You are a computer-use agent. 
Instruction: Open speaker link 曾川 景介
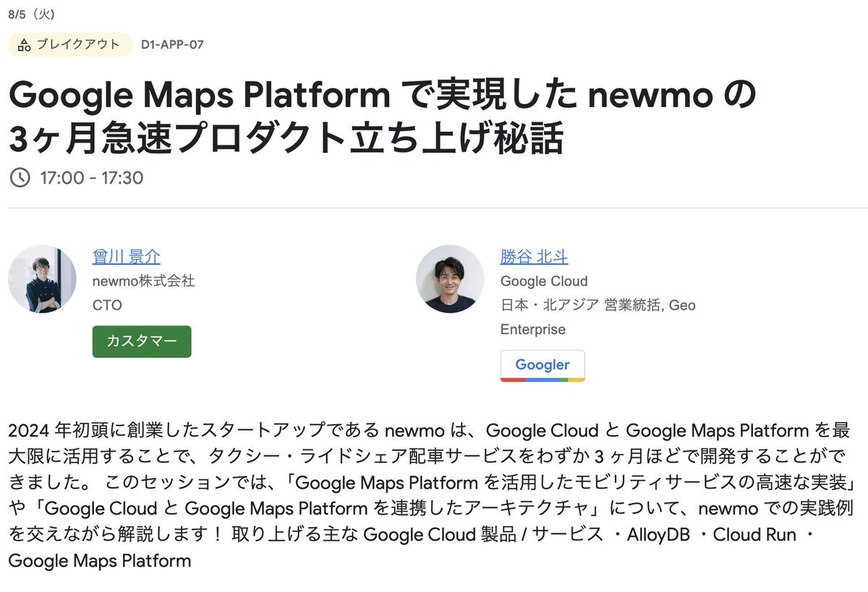(127, 257)
